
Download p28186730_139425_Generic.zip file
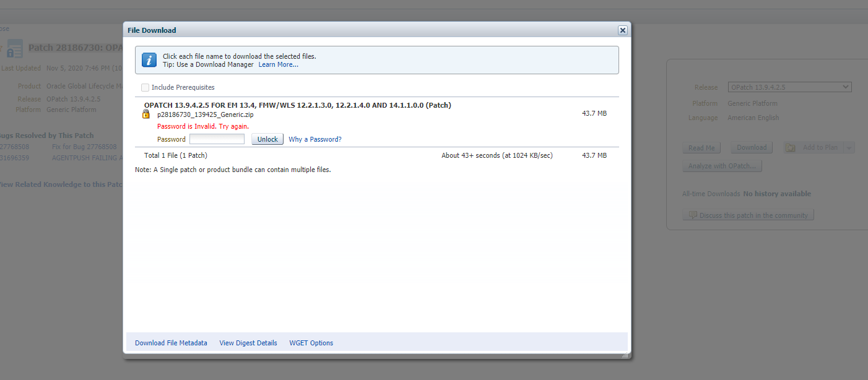point(206,114)
